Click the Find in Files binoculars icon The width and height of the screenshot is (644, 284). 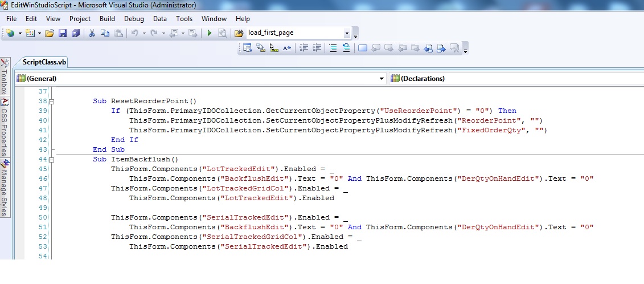[239, 33]
